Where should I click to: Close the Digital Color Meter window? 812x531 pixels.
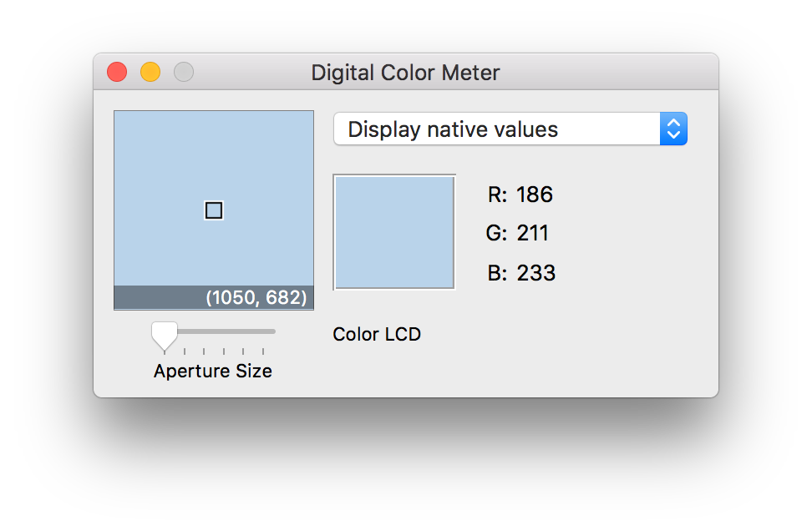(117, 72)
